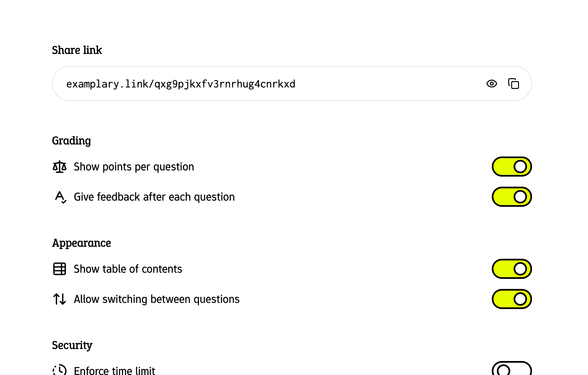Select the examplary.link URL field
The width and height of the screenshot is (588, 375).
tap(292, 84)
